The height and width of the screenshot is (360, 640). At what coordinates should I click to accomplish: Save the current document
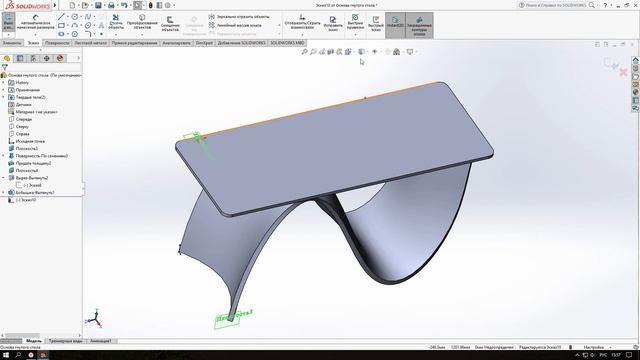98,5
